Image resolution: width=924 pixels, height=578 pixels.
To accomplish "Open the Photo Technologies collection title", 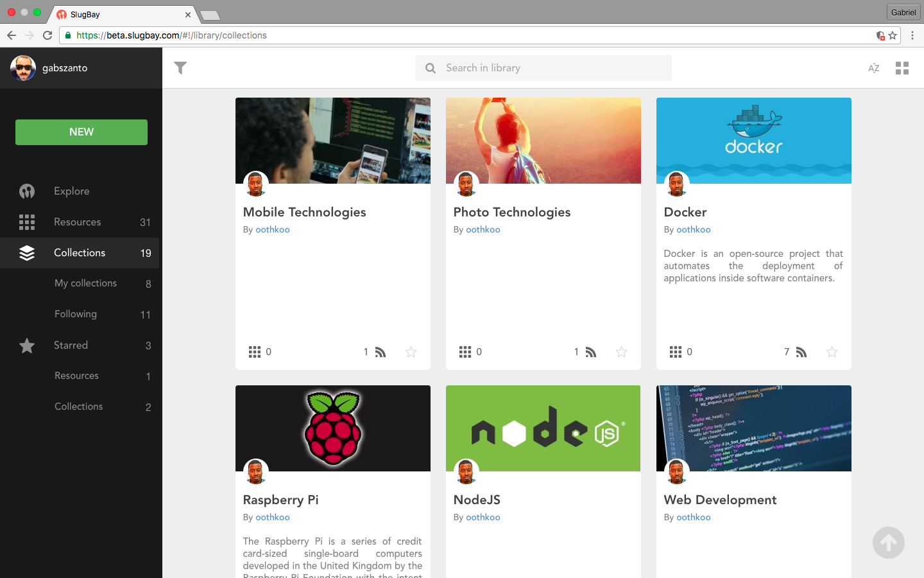I will (512, 212).
